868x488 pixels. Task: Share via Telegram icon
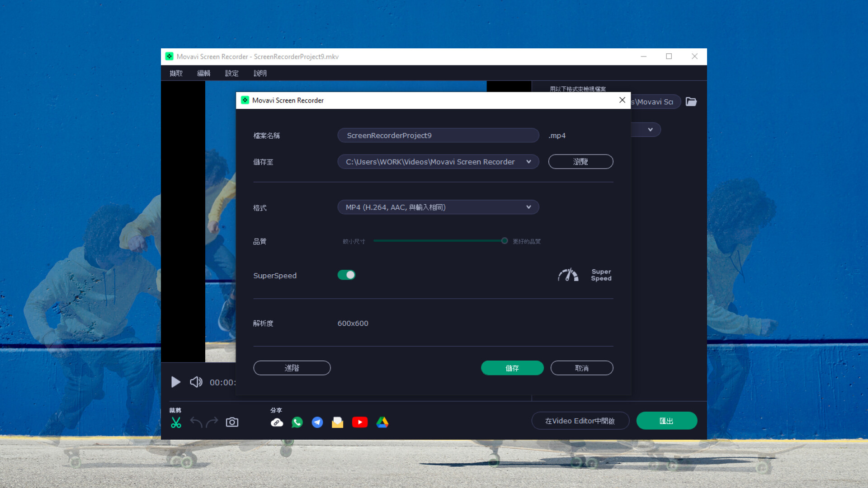pos(317,422)
